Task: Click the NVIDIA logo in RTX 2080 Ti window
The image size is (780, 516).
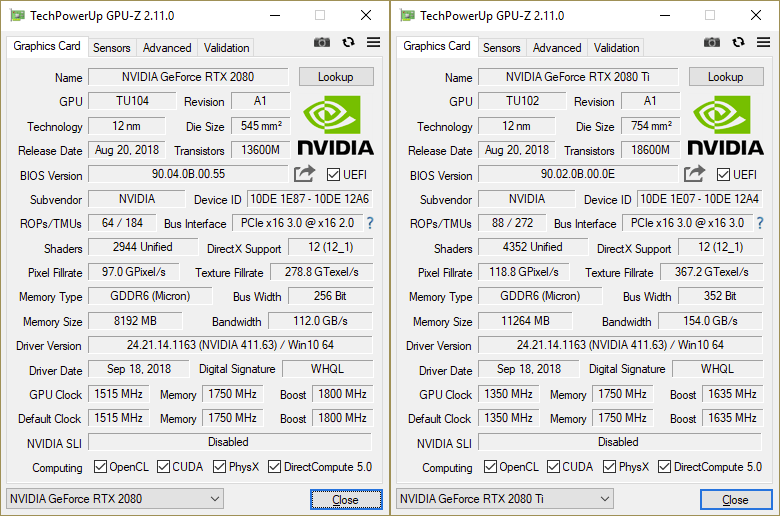Action: [727, 125]
